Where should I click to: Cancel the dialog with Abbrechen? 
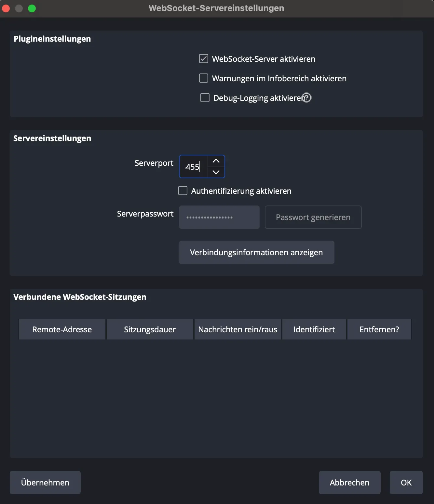point(349,483)
